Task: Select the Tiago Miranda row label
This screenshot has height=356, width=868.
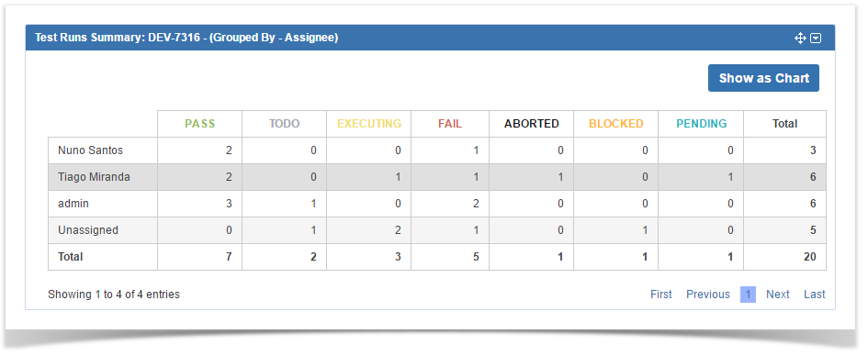Action: click(x=94, y=177)
